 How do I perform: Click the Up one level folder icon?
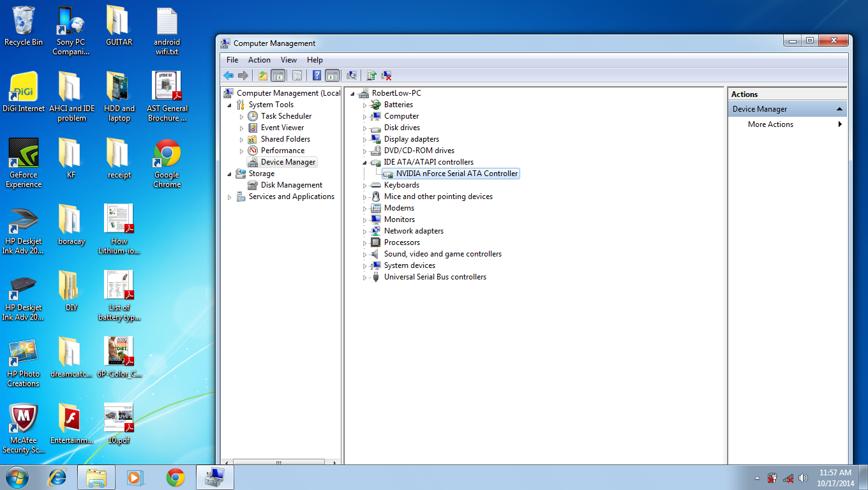click(262, 75)
